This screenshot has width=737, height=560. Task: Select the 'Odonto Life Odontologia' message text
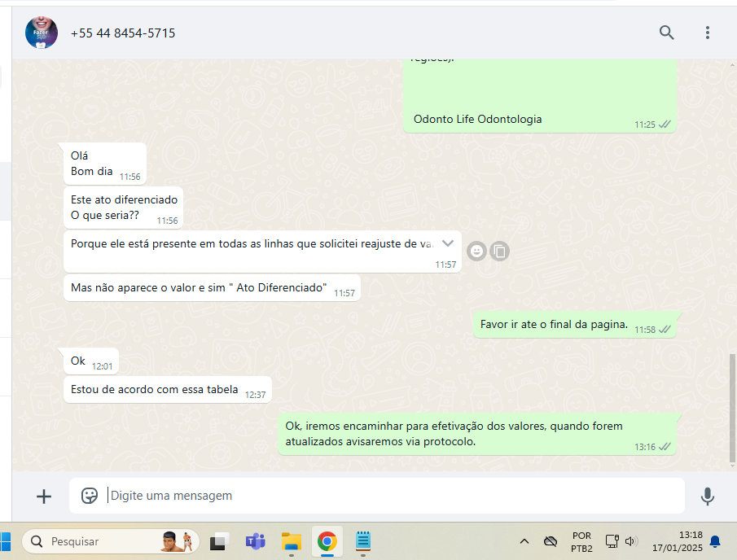(x=477, y=120)
